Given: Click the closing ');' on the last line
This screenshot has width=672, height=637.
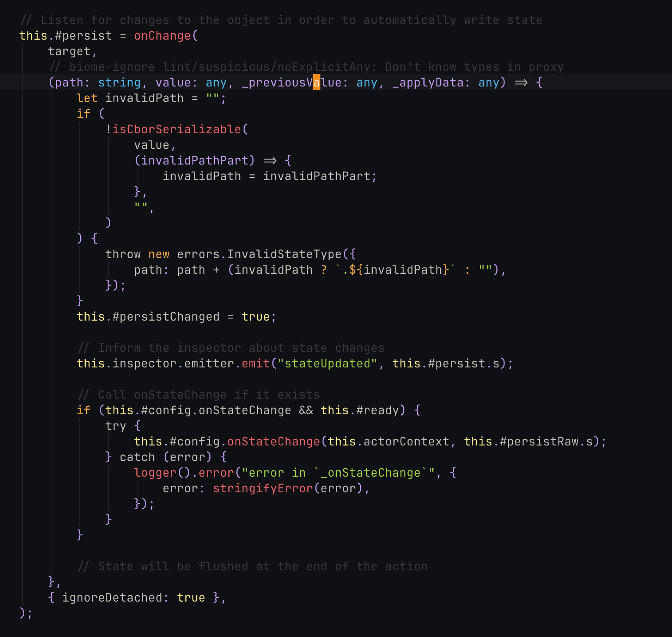Looking at the screenshot, I should click(26, 613).
